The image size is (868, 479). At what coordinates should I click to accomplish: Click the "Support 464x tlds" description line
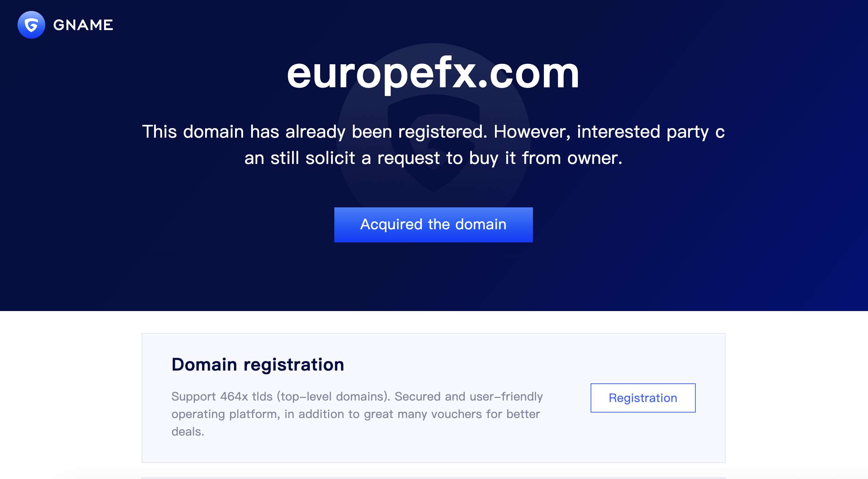357,396
